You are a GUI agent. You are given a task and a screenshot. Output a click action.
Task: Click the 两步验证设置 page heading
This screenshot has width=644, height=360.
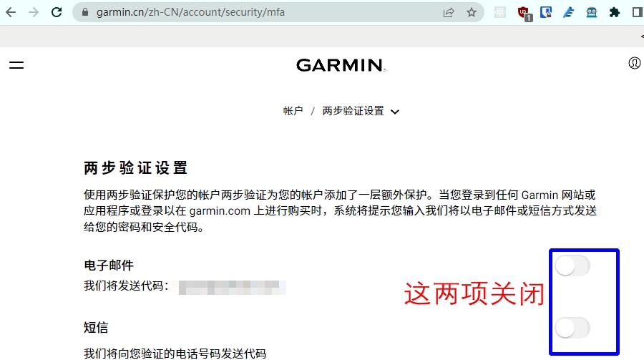135,168
